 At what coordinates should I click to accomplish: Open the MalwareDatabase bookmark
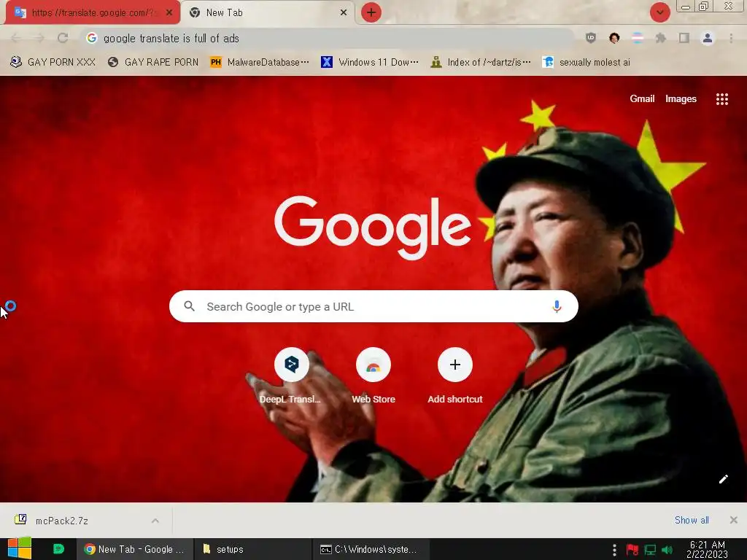pyautogui.click(x=260, y=62)
